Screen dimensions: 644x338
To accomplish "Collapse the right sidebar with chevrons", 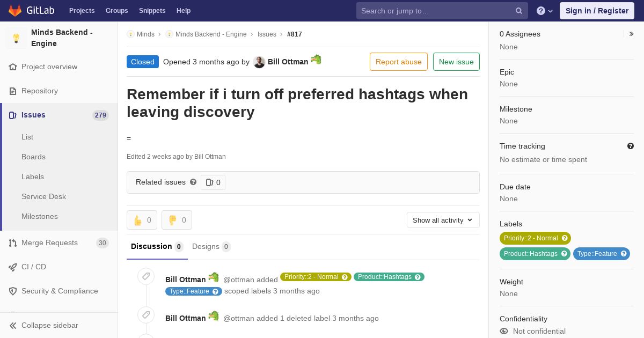I will [631, 34].
